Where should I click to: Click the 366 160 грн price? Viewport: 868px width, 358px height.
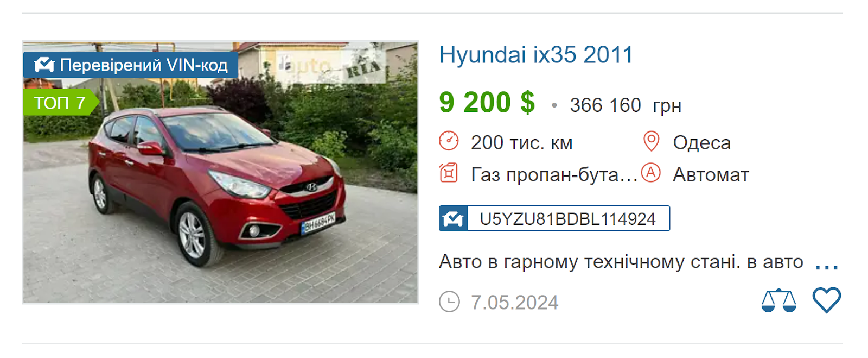click(x=626, y=105)
